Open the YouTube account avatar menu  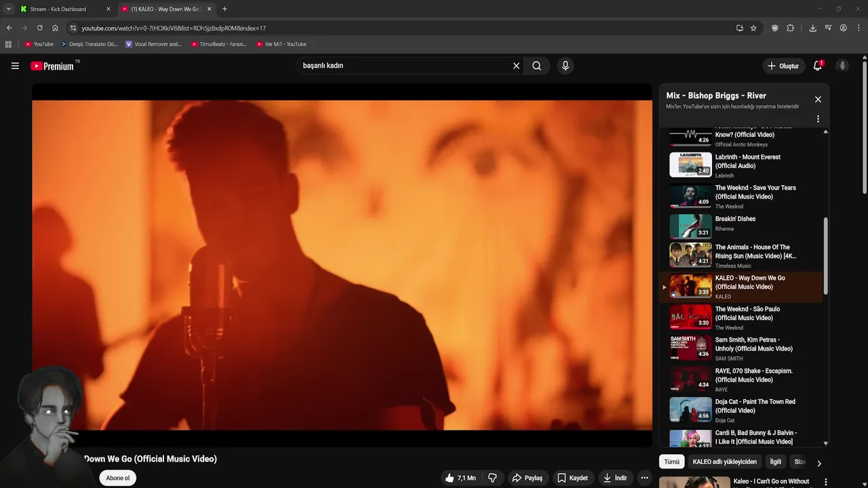(x=842, y=66)
